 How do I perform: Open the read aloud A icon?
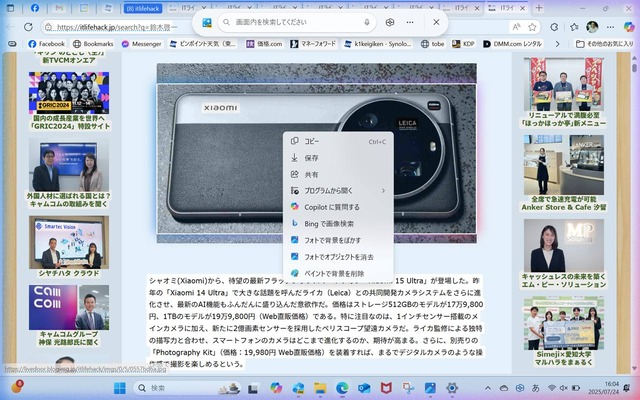(516, 27)
